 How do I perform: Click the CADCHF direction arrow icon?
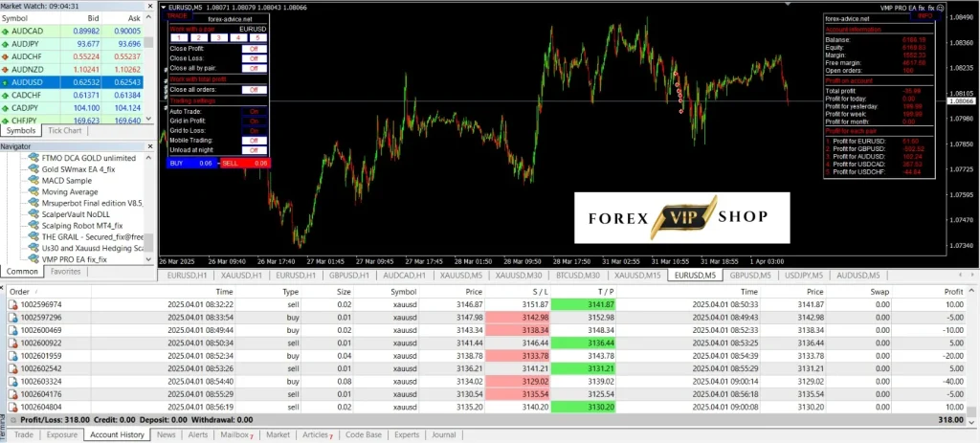[x=6, y=95]
